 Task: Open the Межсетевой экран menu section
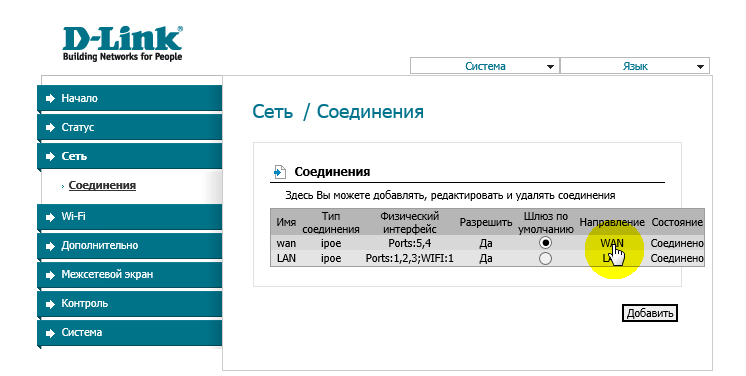(129, 275)
